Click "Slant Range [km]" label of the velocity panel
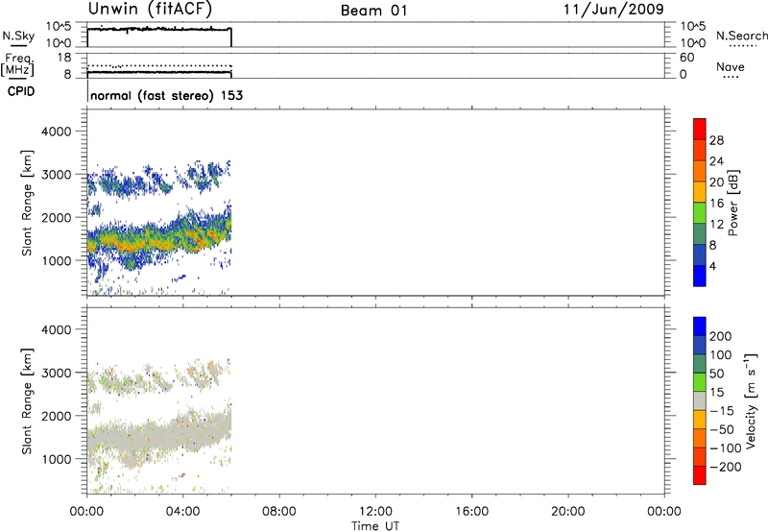Viewport: 768px width, 532px height. [27, 401]
